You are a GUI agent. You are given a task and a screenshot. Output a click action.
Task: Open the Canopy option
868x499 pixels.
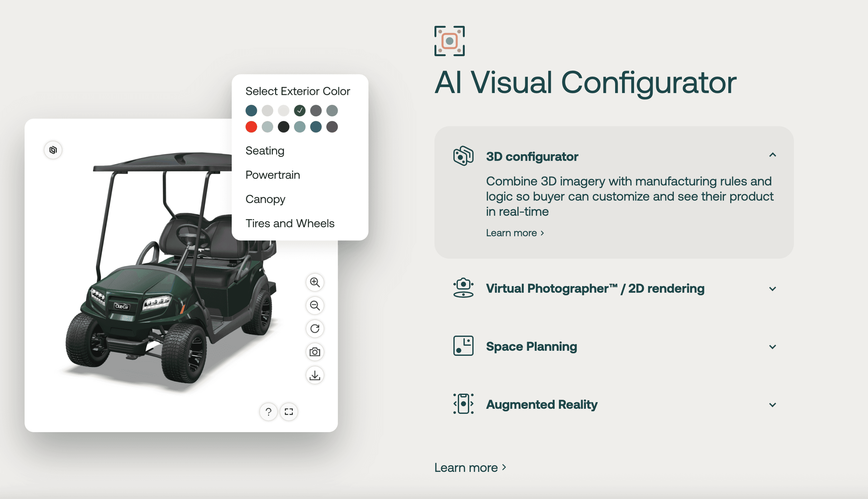pyautogui.click(x=265, y=199)
